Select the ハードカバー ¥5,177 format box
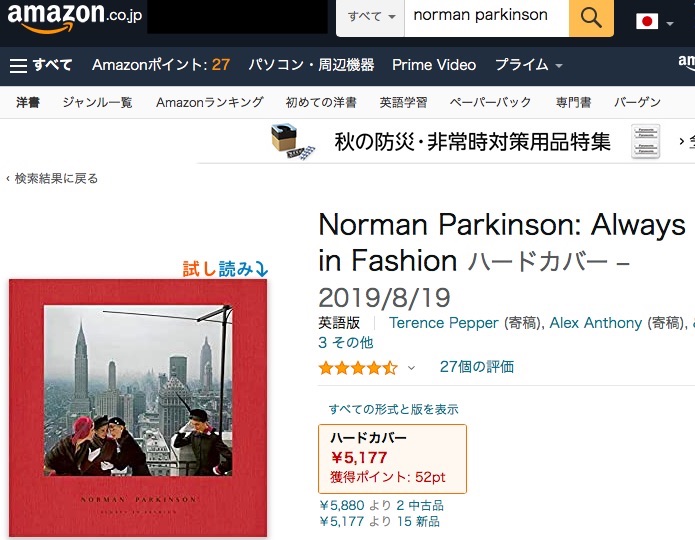The width and height of the screenshot is (695, 540). point(391,458)
